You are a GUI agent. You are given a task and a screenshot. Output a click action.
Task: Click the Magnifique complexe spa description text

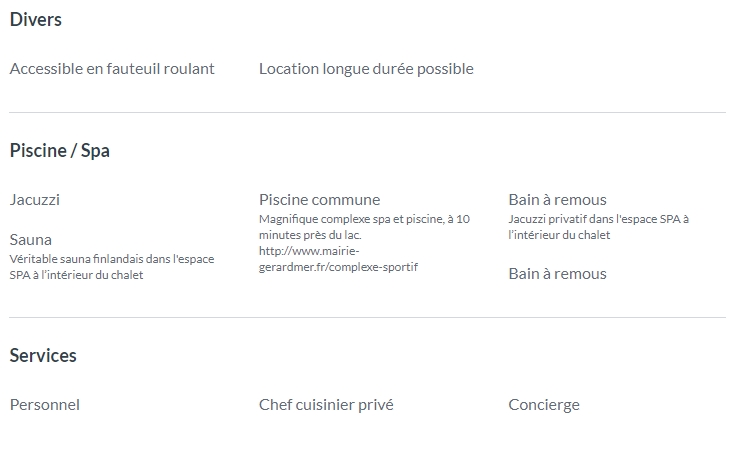(x=364, y=227)
